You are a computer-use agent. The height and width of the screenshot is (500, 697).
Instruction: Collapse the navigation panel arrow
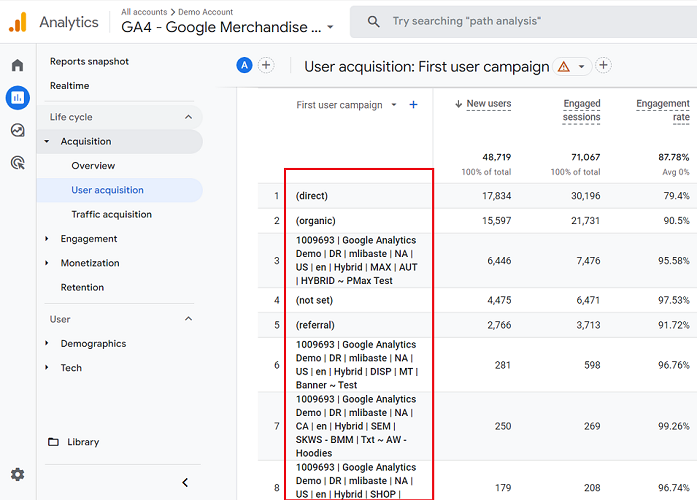click(185, 483)
